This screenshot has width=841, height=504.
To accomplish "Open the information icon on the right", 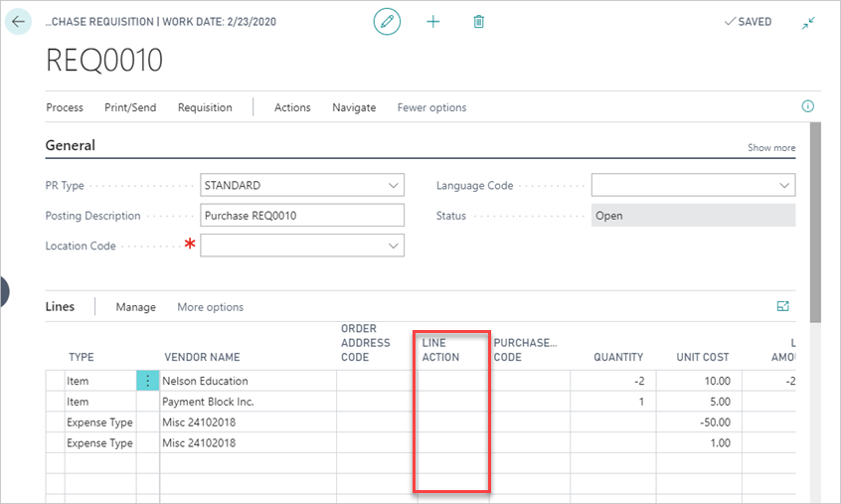I will coord(807,106).
